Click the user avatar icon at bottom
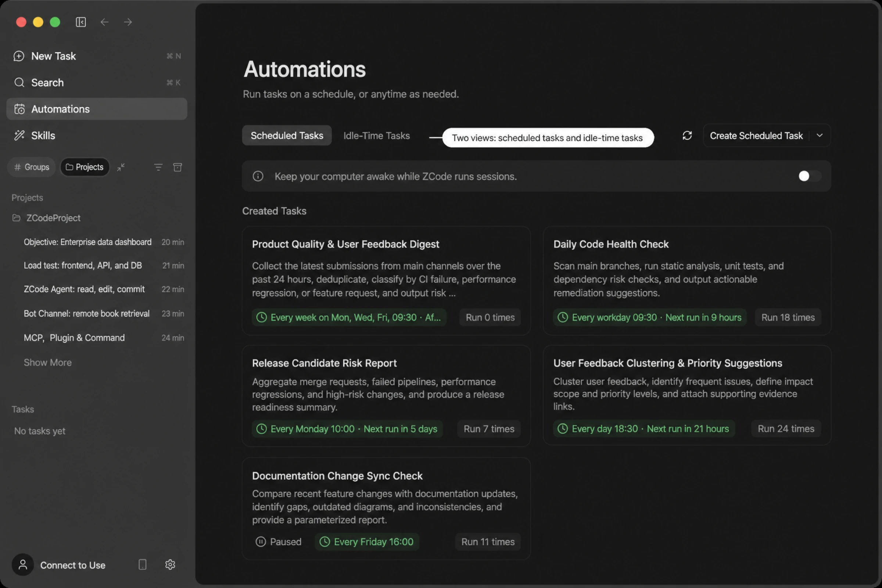This screenshot has height=588, width=882. coord(22,565)
